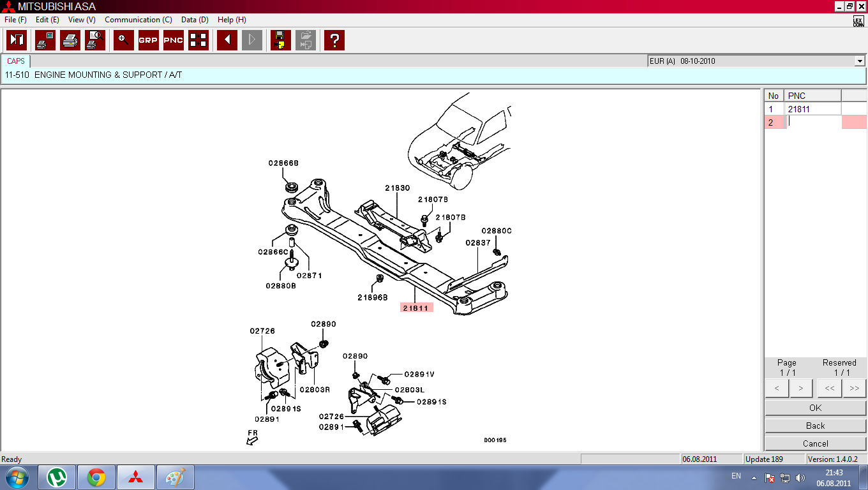Go to next page with > button
The width and height of the screenshot is (868, 490).
pos(800,387)
